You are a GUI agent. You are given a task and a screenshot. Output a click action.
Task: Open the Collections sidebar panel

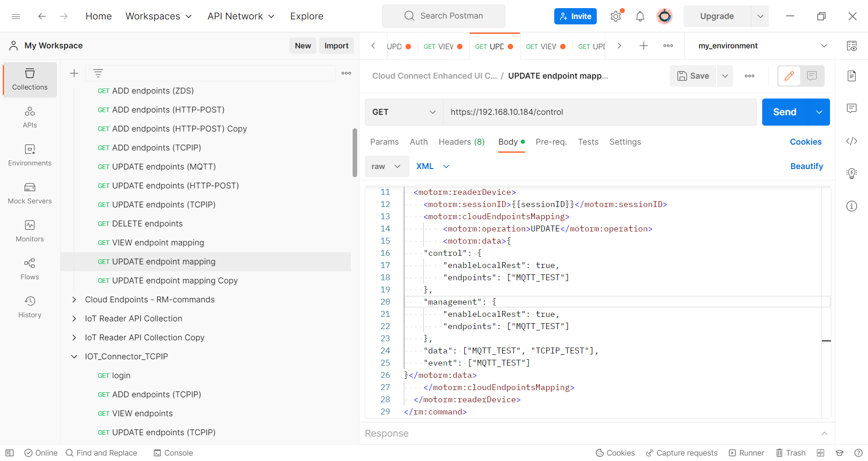tap(30, 80)
